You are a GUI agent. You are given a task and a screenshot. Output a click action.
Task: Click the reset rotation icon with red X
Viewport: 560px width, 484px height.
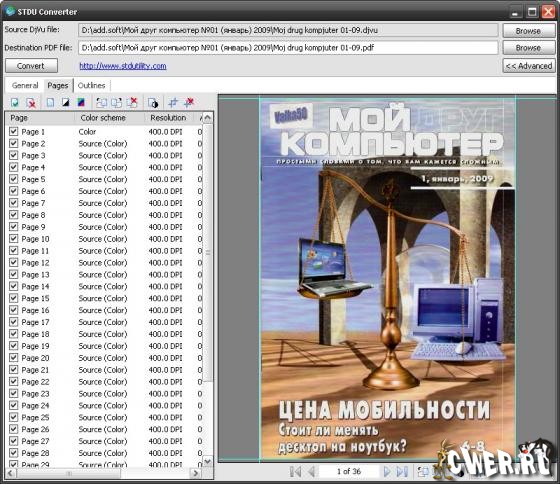[132, 103]
